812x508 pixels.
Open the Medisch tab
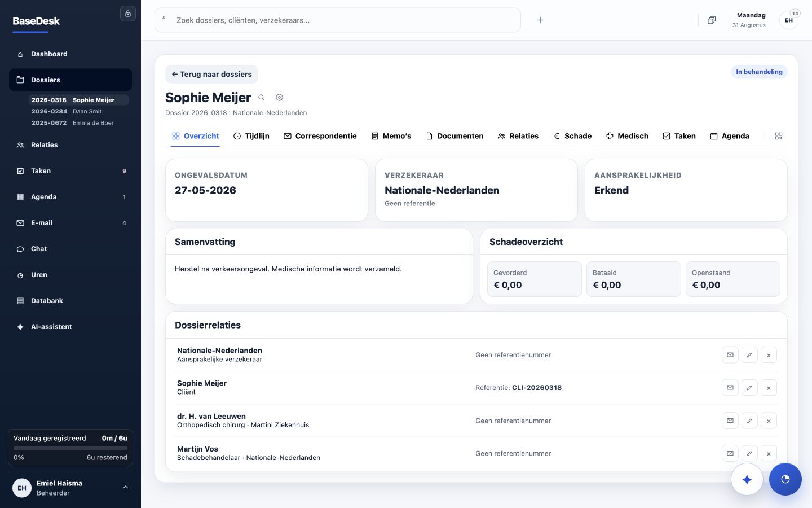click(x=627, y=136)
